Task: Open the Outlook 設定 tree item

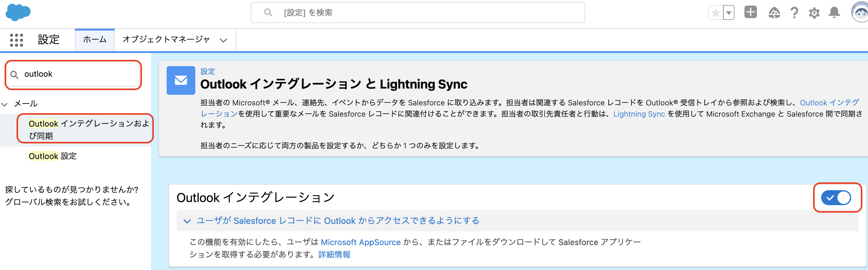Action: pyautogui.click(x=52, y=156)
